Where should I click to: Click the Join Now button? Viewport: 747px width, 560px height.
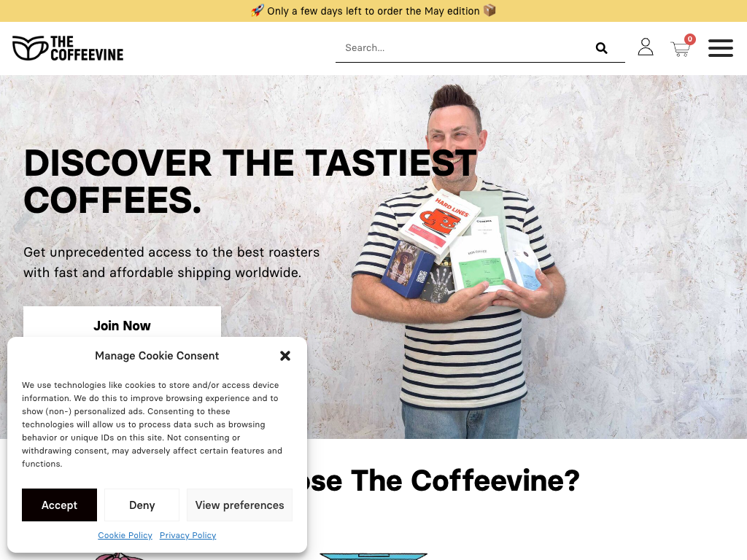pos(122,325)
